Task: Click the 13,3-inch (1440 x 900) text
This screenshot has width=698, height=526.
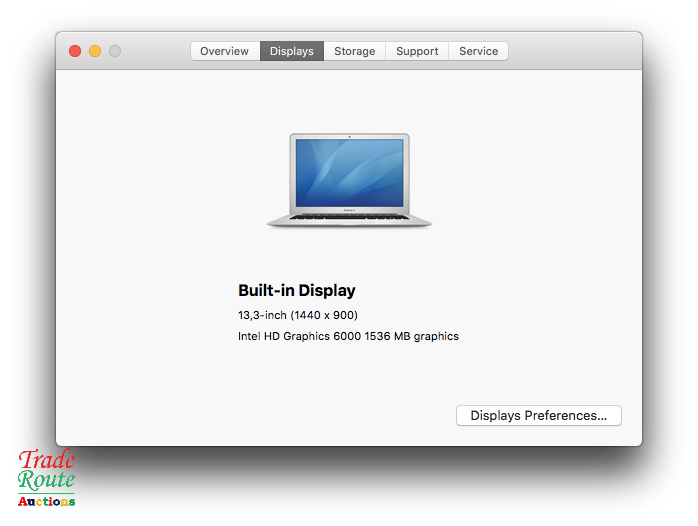Action: point(298,315)
